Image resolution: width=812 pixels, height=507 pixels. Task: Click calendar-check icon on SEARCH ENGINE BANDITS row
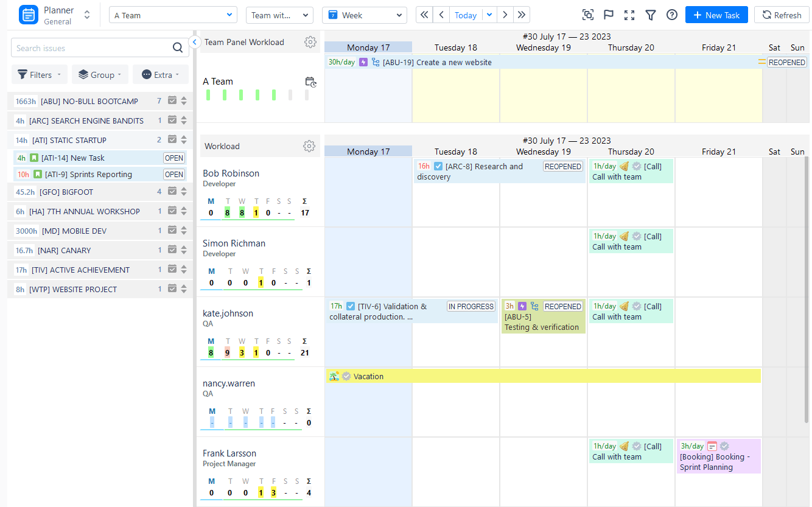point(172,121)
